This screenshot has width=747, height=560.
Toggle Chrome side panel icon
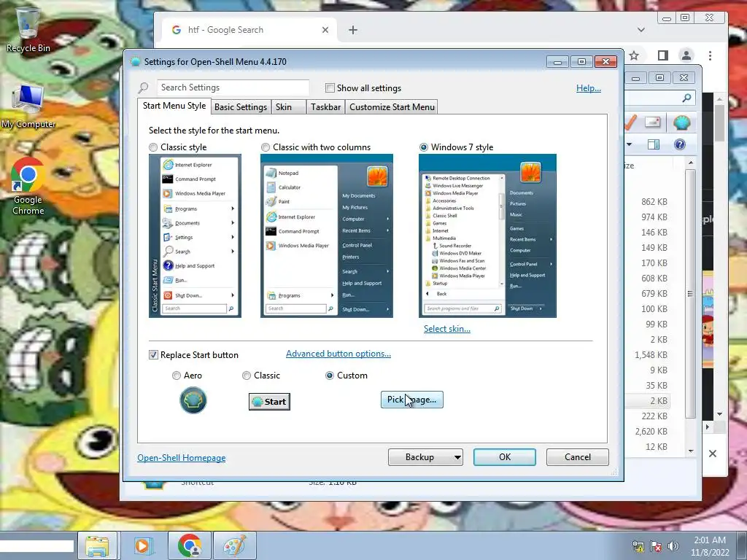[662, 55]
